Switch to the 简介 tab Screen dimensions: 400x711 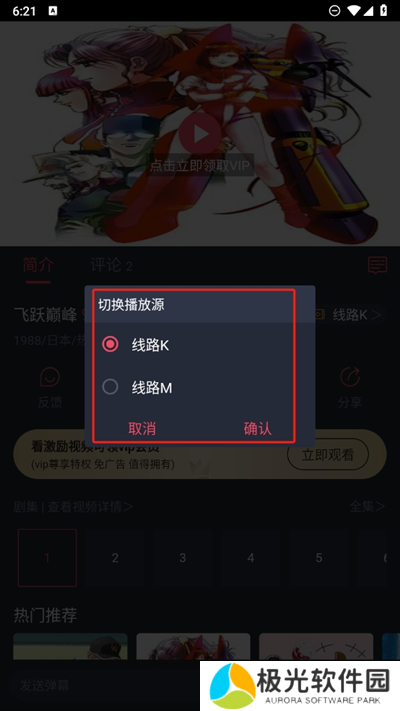[38, 265]
